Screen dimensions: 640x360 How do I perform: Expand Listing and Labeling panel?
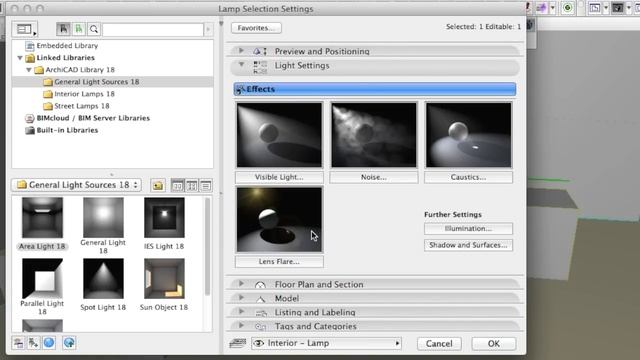241,311
